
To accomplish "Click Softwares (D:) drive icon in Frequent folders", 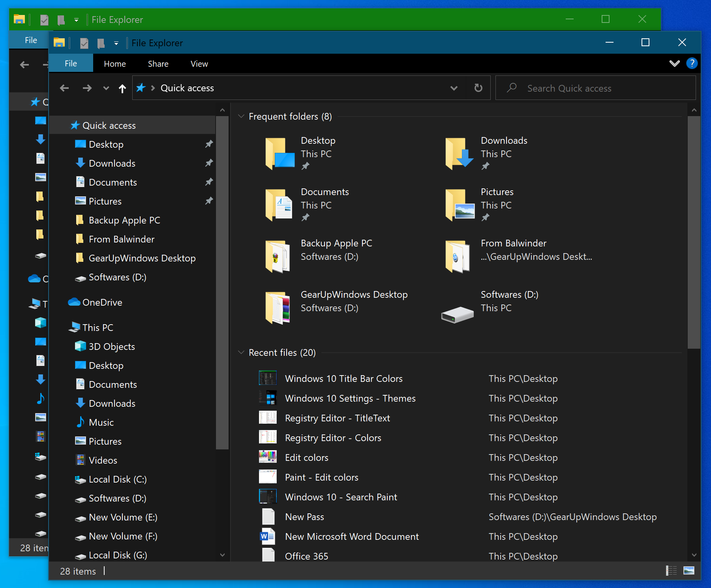I will [458, 315].
